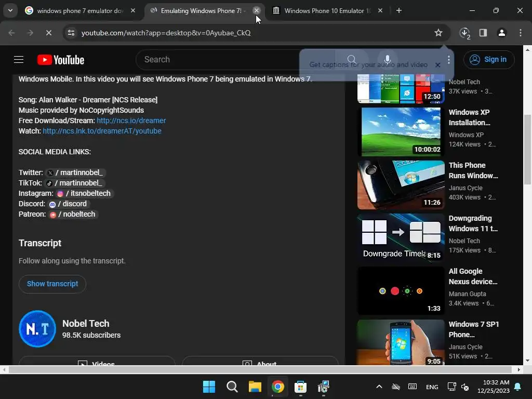Click the address bar URL
The width and height of the screenshot is (532, 399).
166,33
